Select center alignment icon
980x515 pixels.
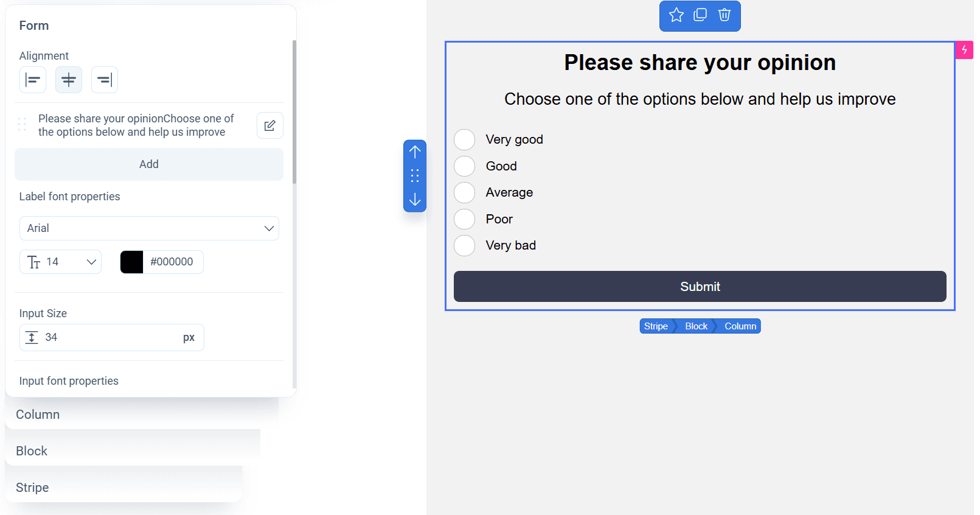69,80
